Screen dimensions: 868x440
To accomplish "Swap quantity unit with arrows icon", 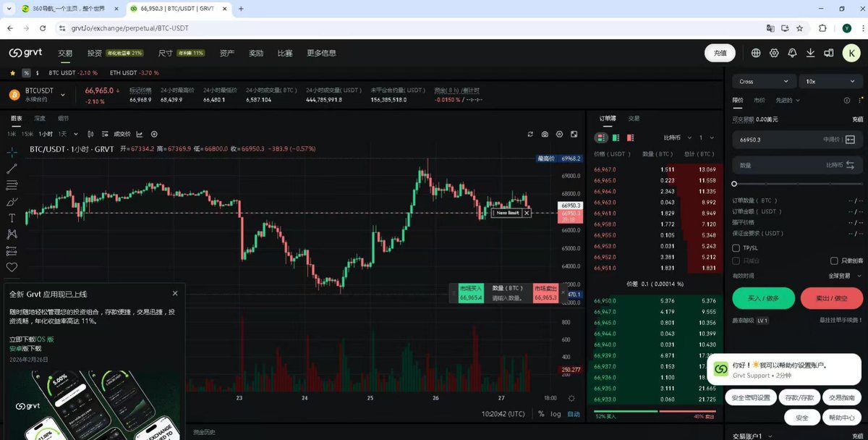I will pos(850,165).
